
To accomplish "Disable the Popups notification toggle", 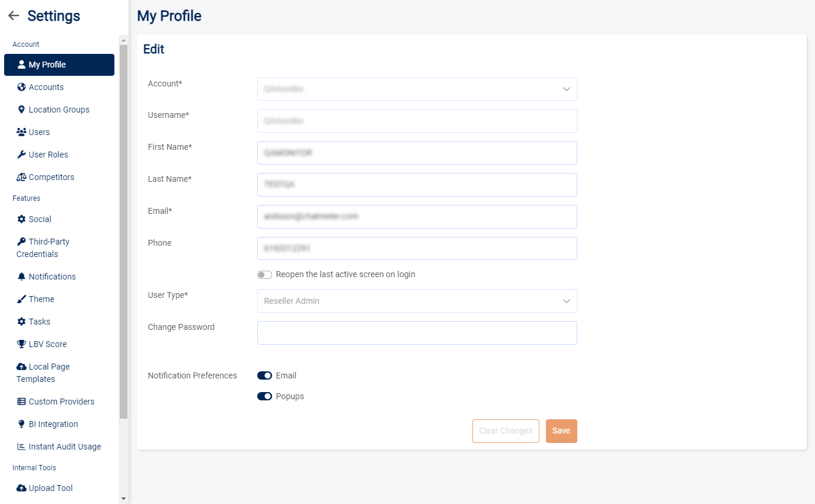I will tap(264, 396).
